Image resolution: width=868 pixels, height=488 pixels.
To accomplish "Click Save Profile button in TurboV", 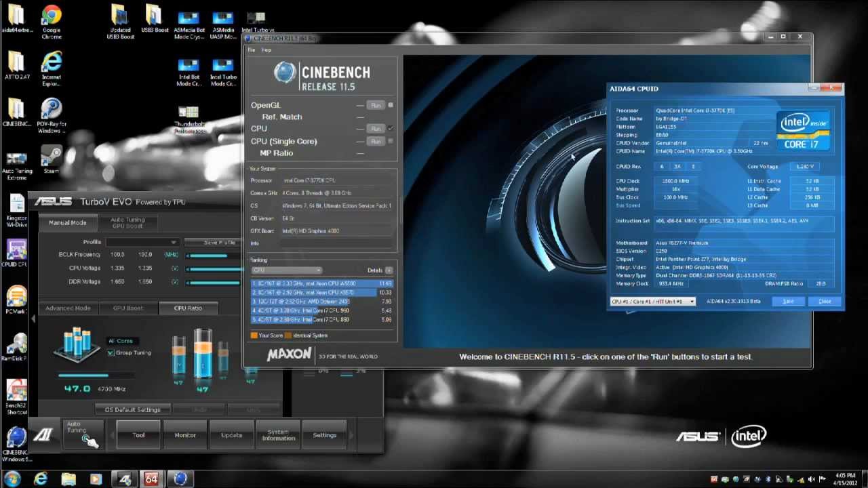I will pyautogui.click(x=218, y=242).
